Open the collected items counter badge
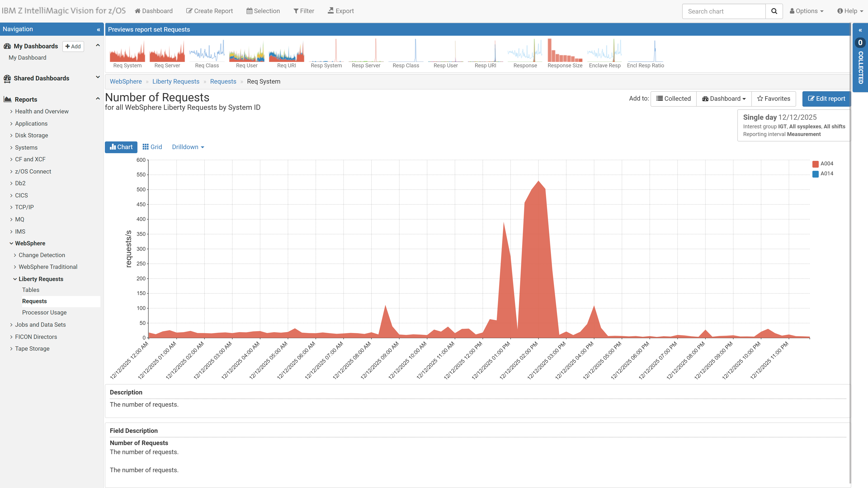Image resolution: width=868 pixels, height=488 pixels. [860, 43]
